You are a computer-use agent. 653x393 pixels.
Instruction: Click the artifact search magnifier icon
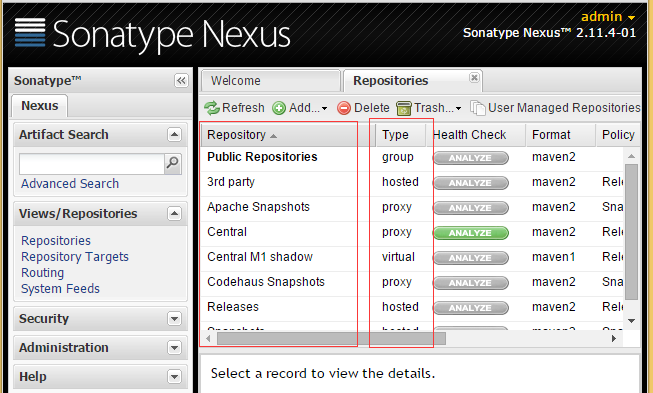tap(172, 163)
